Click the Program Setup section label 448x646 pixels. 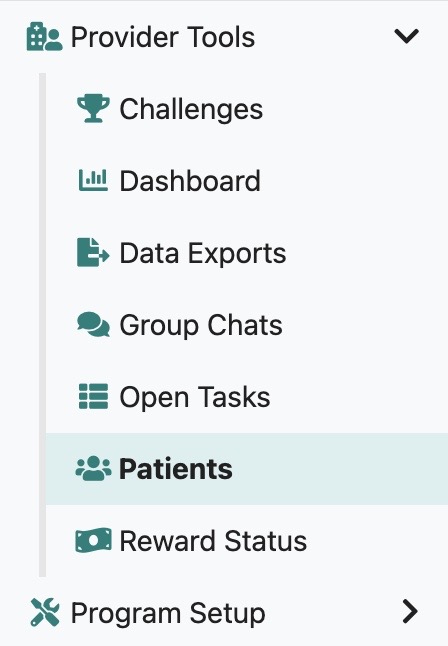pyautogui.click(x=168, y=614)
